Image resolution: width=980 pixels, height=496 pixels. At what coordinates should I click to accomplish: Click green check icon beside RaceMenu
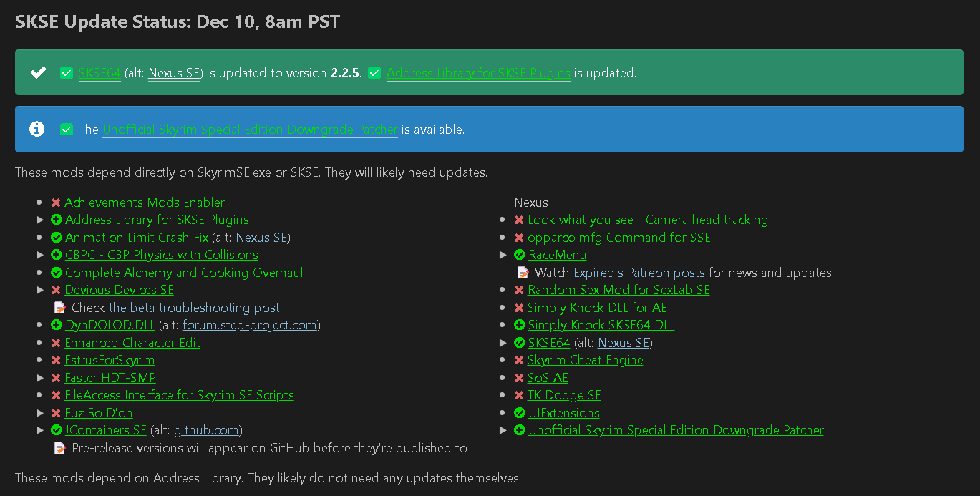pyautogui.click(x=520, y=255)
